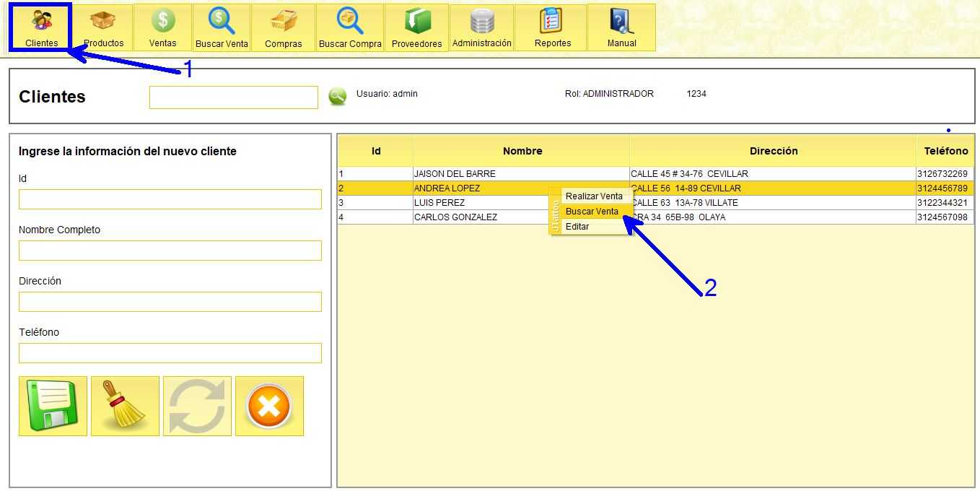
Task: Focus the Clientes search text box
Action: pyautogui.click(x=233, y=97)
